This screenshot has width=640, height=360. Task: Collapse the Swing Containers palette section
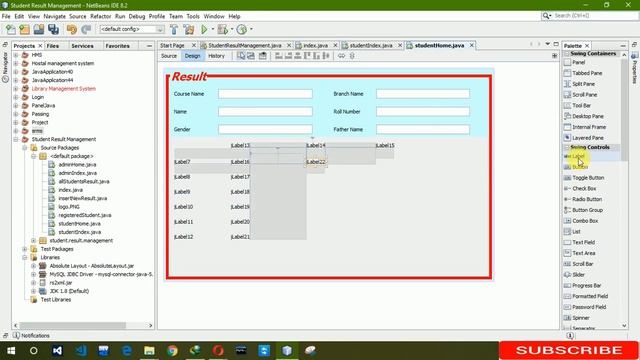point(567,53)
